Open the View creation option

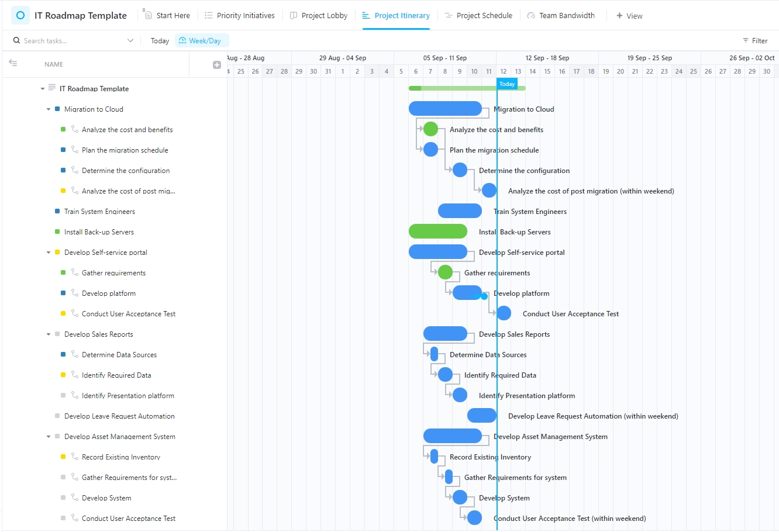tap(629, 15)
